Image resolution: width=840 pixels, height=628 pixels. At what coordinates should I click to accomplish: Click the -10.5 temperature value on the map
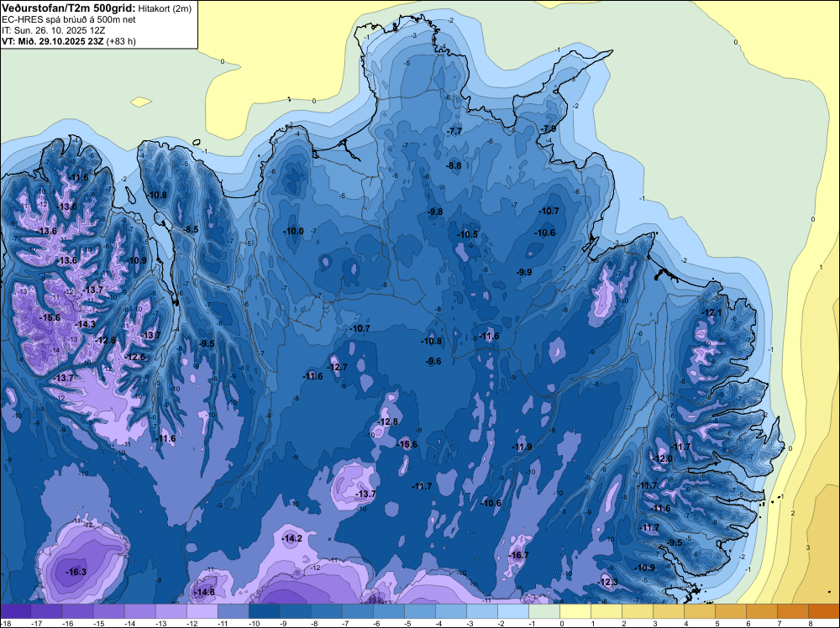click(x=467, y=234)
